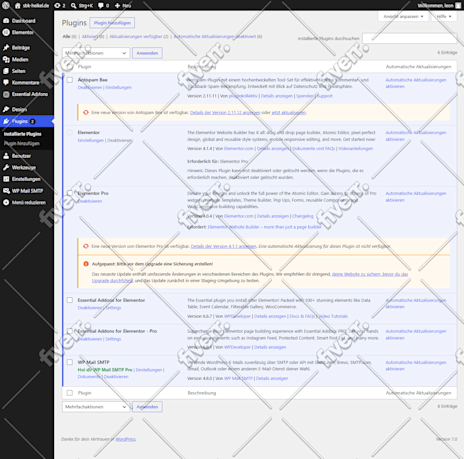This screenshot has height=459, width=464.
Task: Click Hol dir WP Mail SMTP Pro
Action: click(x=105, y=370)
